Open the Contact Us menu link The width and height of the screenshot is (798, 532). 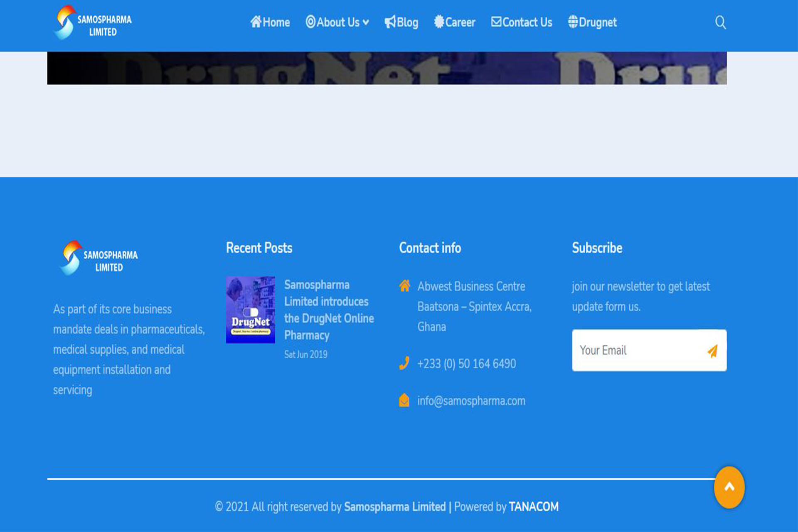[x=521, y=22]
